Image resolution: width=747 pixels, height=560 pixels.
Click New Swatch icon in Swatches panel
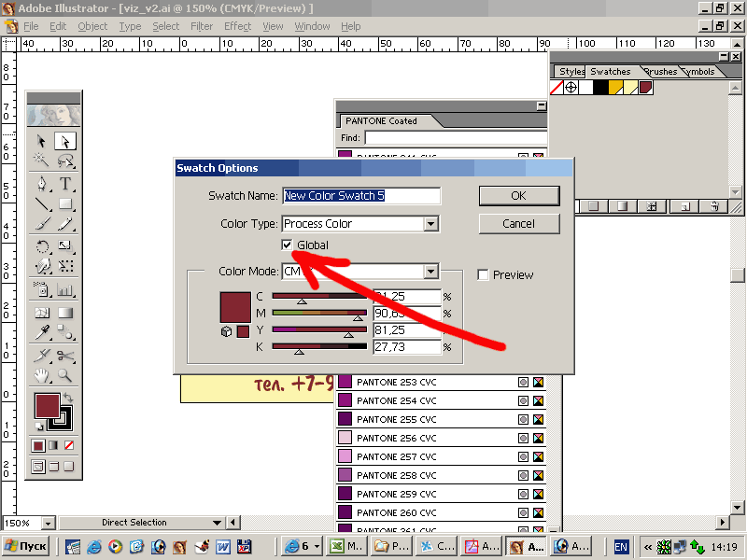tap(685, 206)
